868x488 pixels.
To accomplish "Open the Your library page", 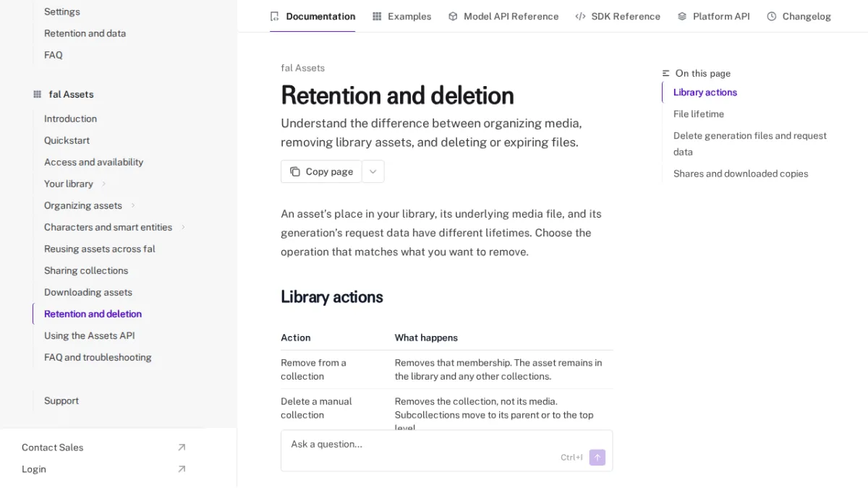I will tap(69, 184).
